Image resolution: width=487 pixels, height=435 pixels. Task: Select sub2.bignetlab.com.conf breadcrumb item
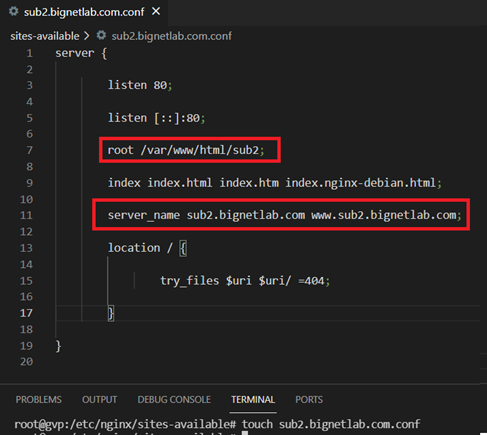[171, 36]
